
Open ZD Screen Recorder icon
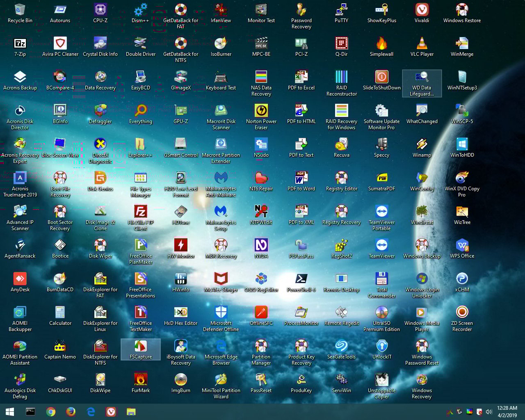[x=462, y=319]
